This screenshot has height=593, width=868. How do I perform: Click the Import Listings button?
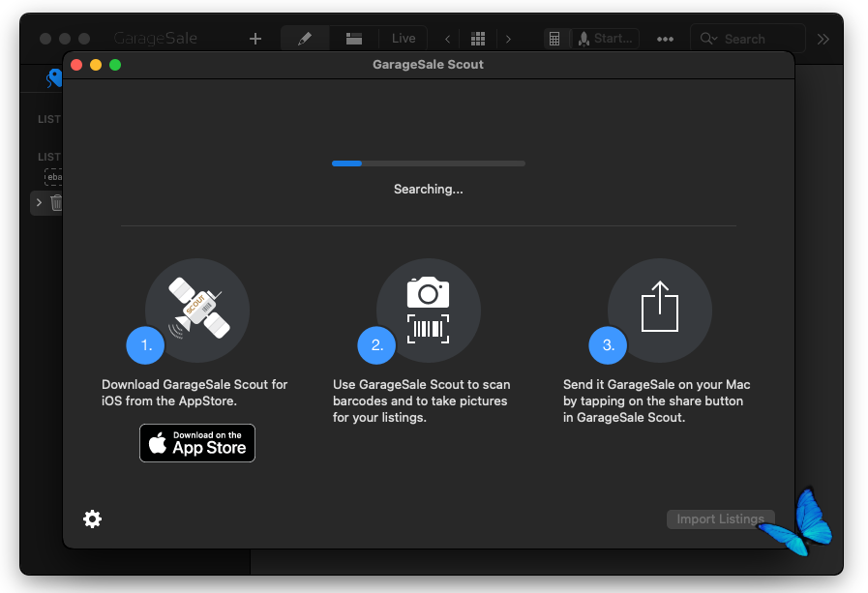pyautogui.click(x=720, y=519)
